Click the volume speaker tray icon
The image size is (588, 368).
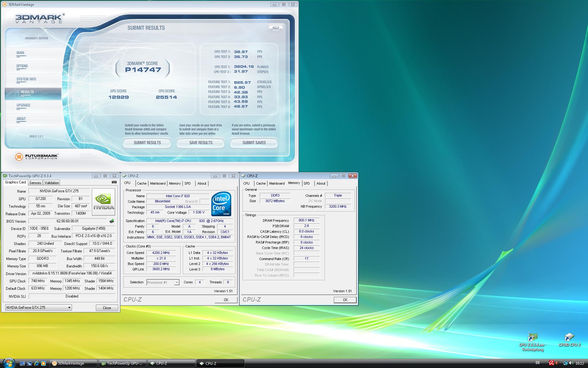click(x=571, y=363)
